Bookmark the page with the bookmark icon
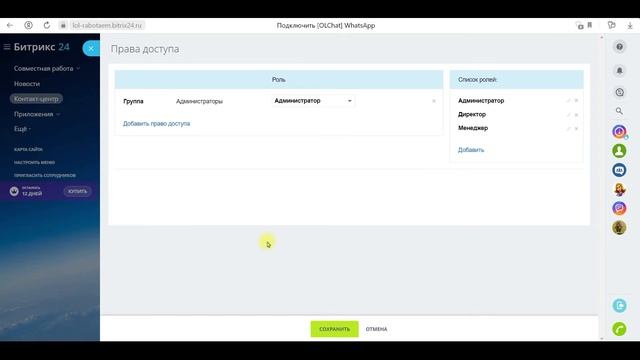 590,25
